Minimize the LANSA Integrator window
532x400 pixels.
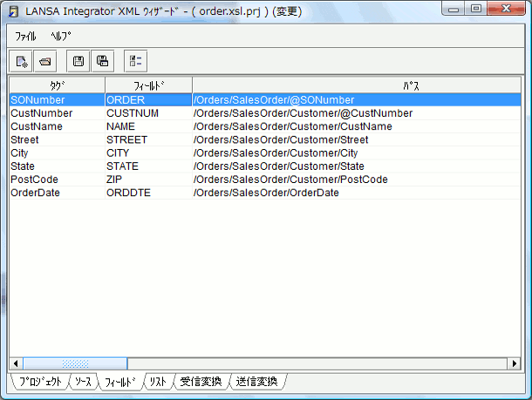point(454,9)
